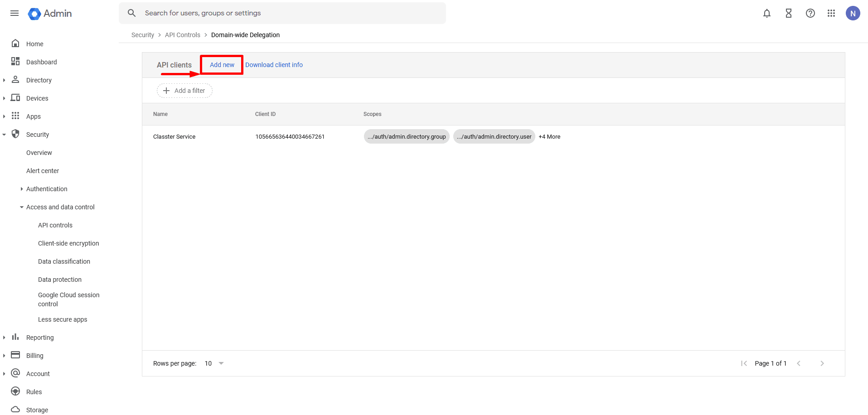Click the plus icon in Add a filter

click(x=166, y=91)
